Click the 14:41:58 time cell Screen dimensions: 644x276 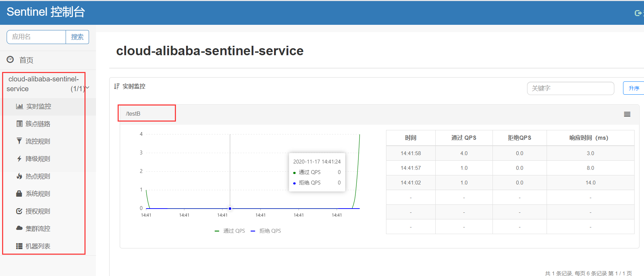coord(411,153)
